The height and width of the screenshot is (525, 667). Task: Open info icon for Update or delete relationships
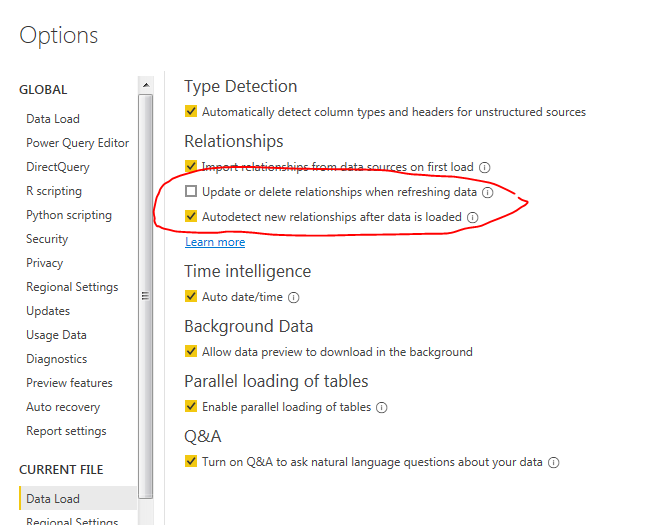[x=487, y=193]
